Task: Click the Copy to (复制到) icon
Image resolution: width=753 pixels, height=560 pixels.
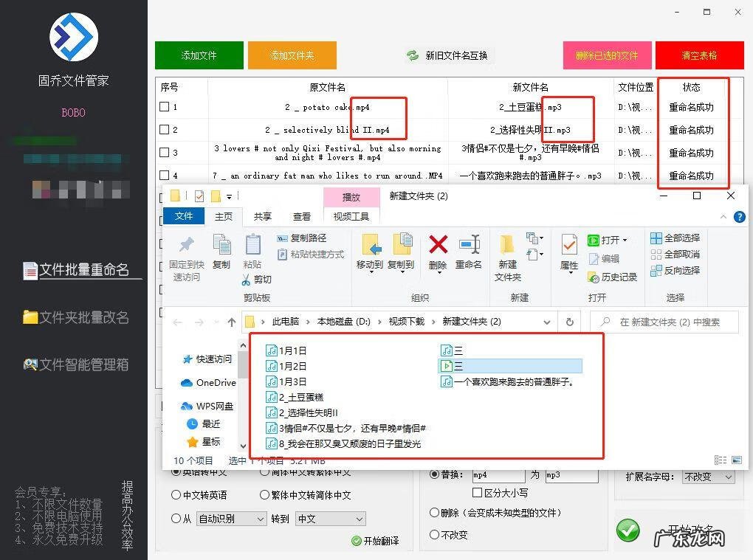Action: [401, 245]
